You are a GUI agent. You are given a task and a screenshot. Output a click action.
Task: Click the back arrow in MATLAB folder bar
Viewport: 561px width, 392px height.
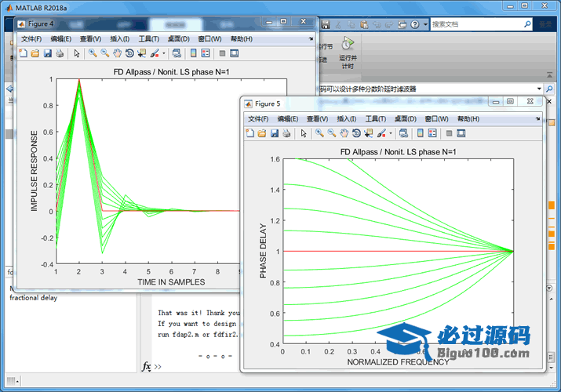point(9,89)
